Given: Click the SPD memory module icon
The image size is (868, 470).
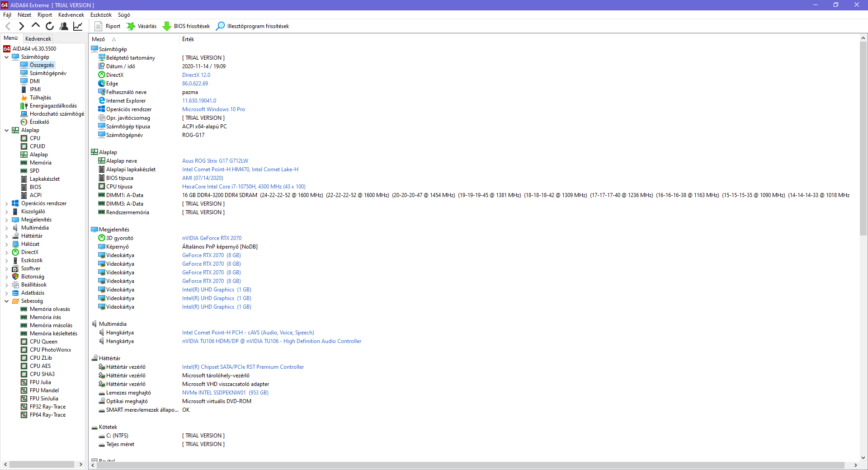Looking at the screenshot, I should (24, 171).
